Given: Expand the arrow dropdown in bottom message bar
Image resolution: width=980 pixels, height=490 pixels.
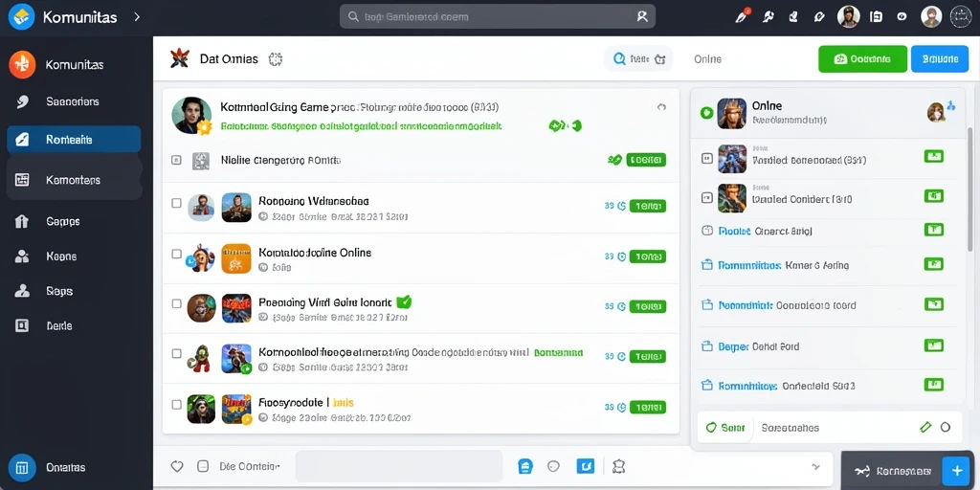Looking at the screenshot, I should [x=815, y=466].
